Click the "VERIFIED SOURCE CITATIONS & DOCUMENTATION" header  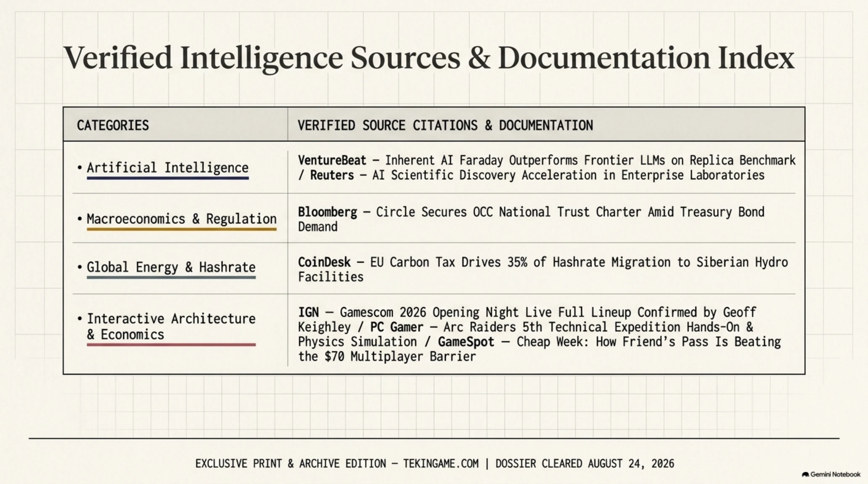click(445, 125)
